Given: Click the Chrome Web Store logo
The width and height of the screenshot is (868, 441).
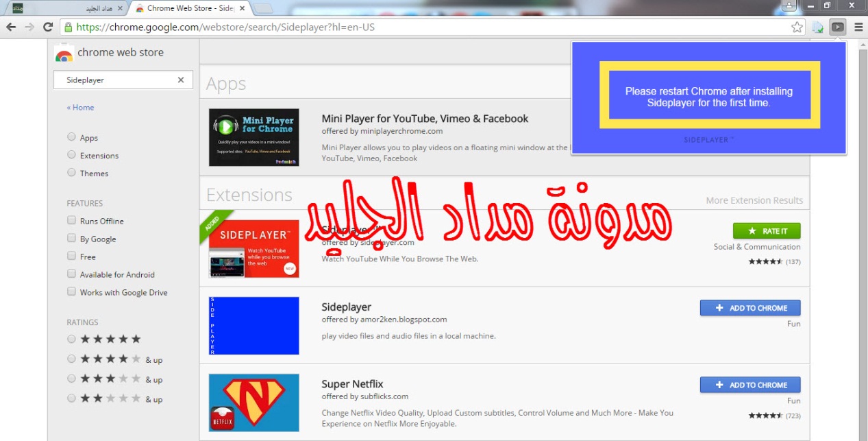Looking at the screenshot, I should 64,53.
